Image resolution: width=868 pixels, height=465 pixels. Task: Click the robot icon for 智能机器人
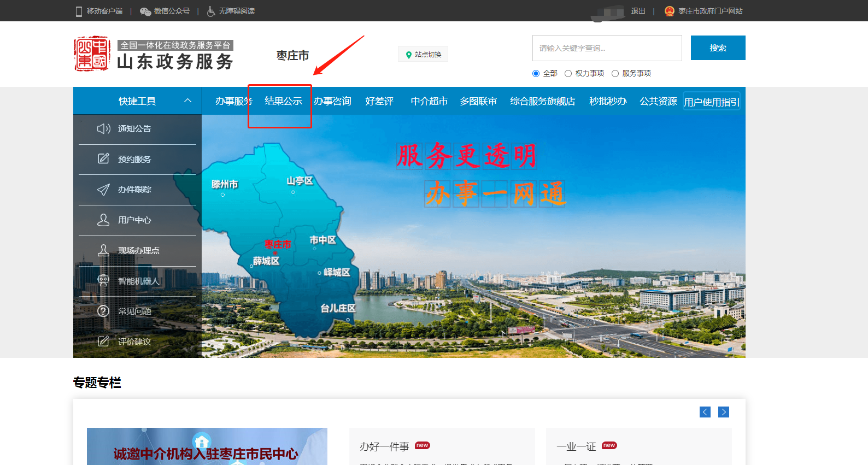[103, 280]
